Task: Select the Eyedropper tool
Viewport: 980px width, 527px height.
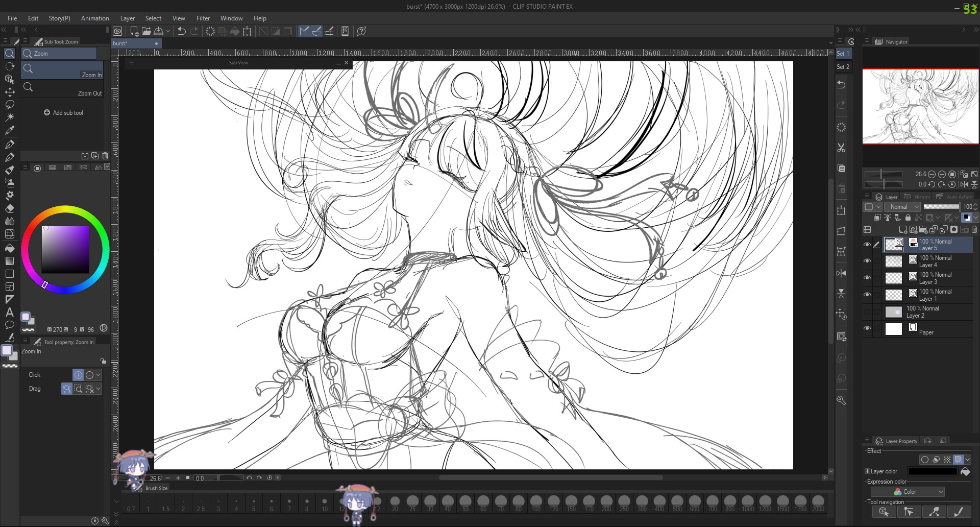Action: (10, 130)
